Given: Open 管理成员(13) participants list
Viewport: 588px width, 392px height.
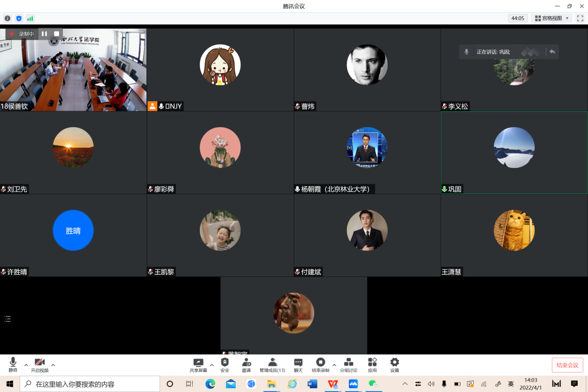Looking at the screenshot, I should [x=272, y=365].
